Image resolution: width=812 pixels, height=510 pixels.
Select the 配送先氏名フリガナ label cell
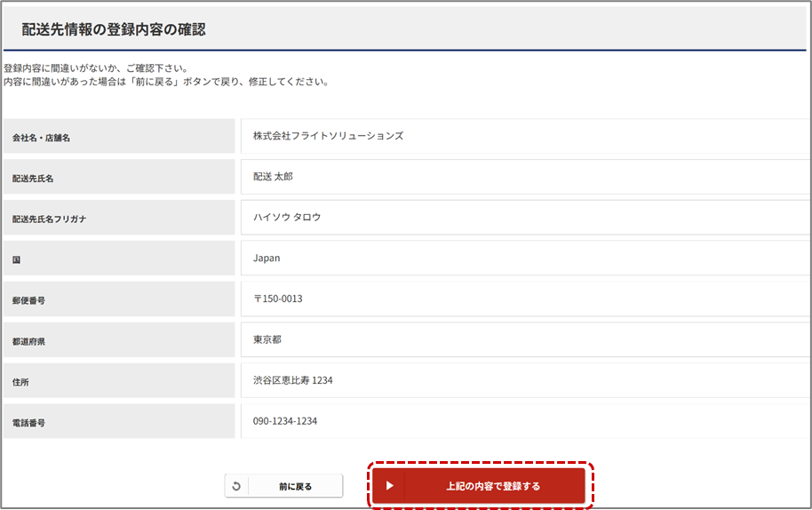pos(119,218)
